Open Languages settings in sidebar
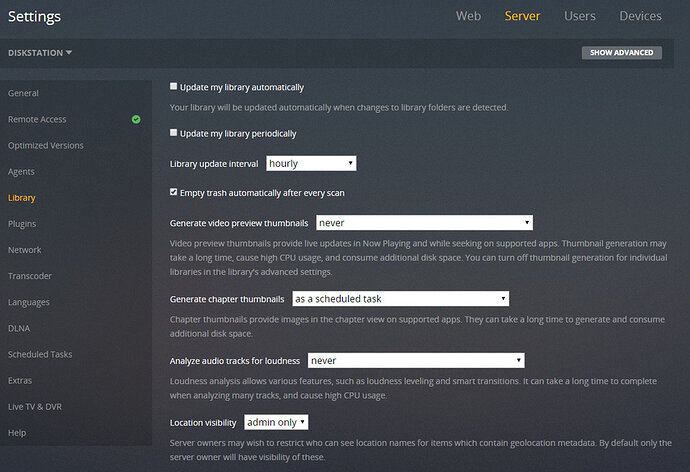 (x=29, y=302)
